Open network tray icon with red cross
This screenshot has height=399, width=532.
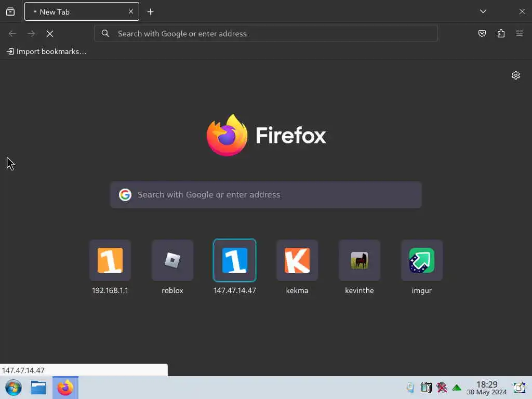click(x=442, y=388)
